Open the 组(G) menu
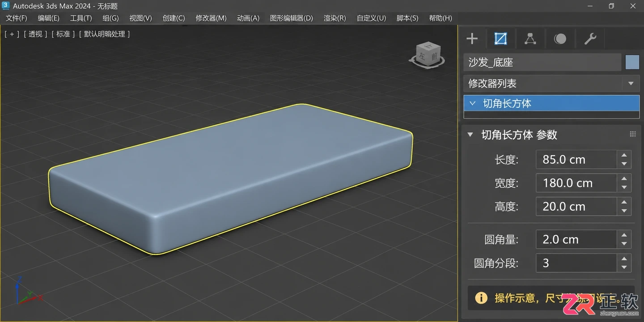The width and height of the screenshot is (644, 322). (110, 18)
